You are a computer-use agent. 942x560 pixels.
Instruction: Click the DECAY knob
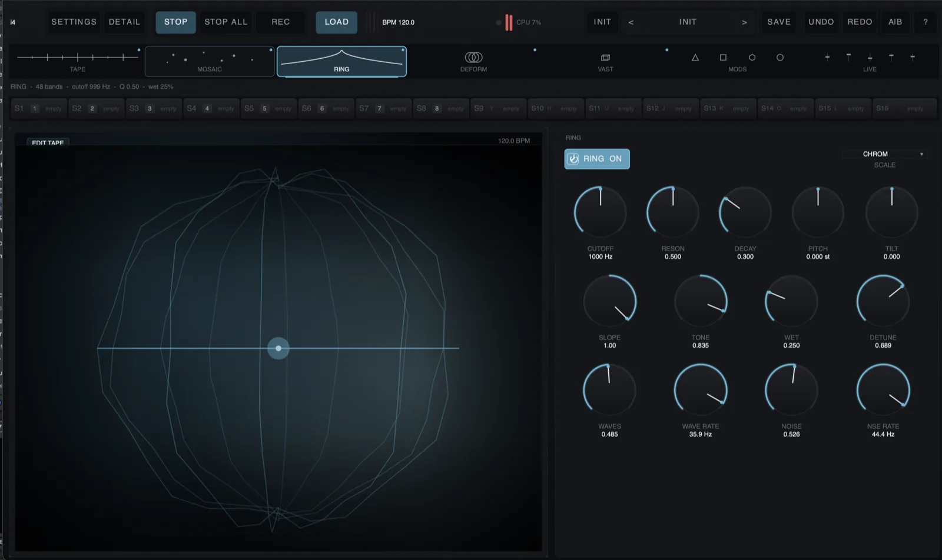coord(745,212)
